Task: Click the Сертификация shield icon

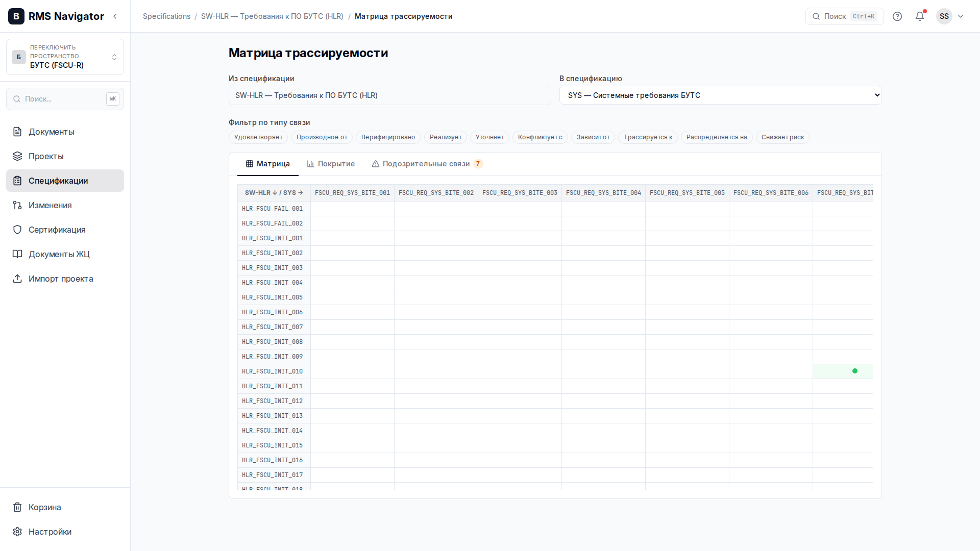Action: [x=17, y=230]
